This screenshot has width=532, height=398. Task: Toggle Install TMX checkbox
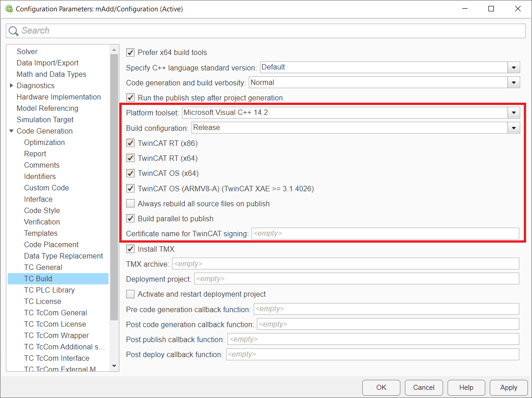(x=130, y=249)
